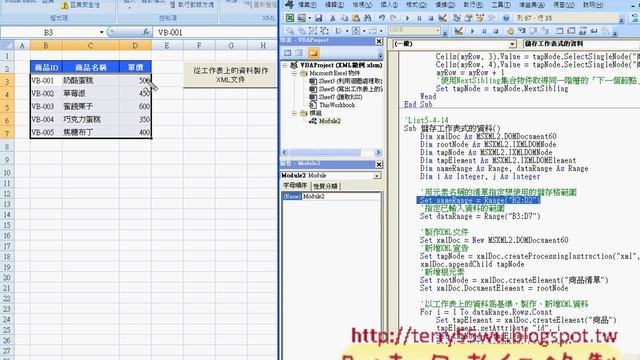The image size is (640, 360).
Task: Click Run play icon on debug toolbar
Action: 472,31
